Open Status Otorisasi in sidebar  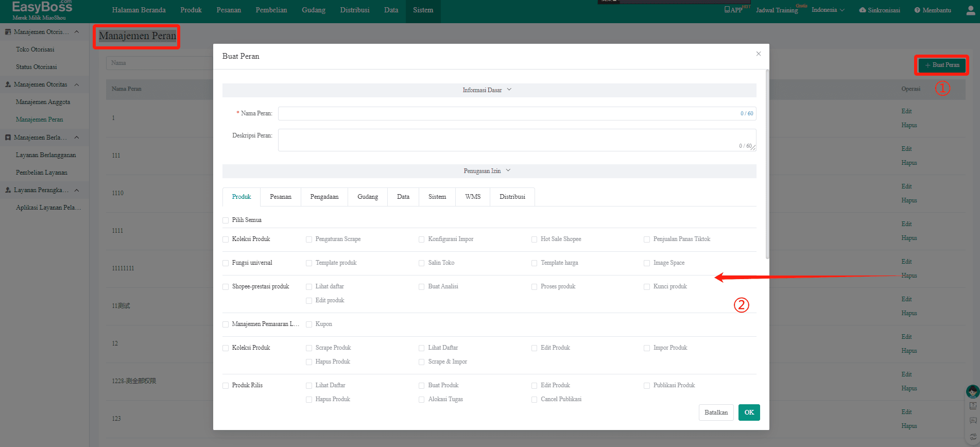pyautogui.click(x=36, y=67)
